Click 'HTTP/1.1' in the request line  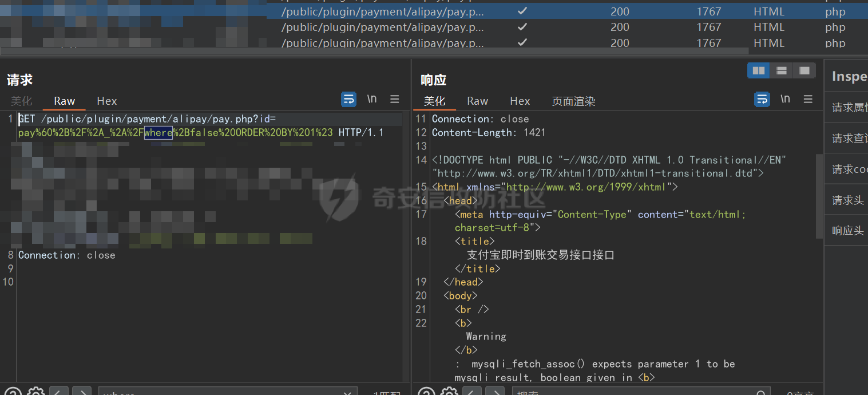click(x=361, y=133)
